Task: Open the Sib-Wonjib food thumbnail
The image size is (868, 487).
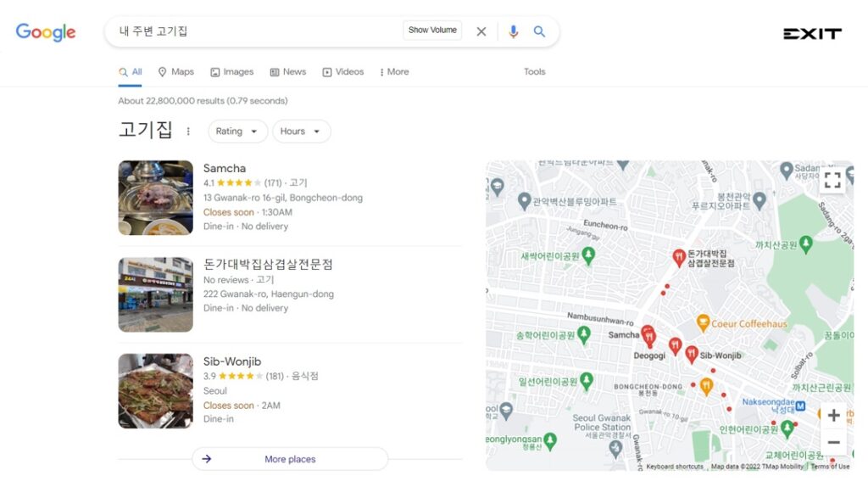Action: (156, 391)
